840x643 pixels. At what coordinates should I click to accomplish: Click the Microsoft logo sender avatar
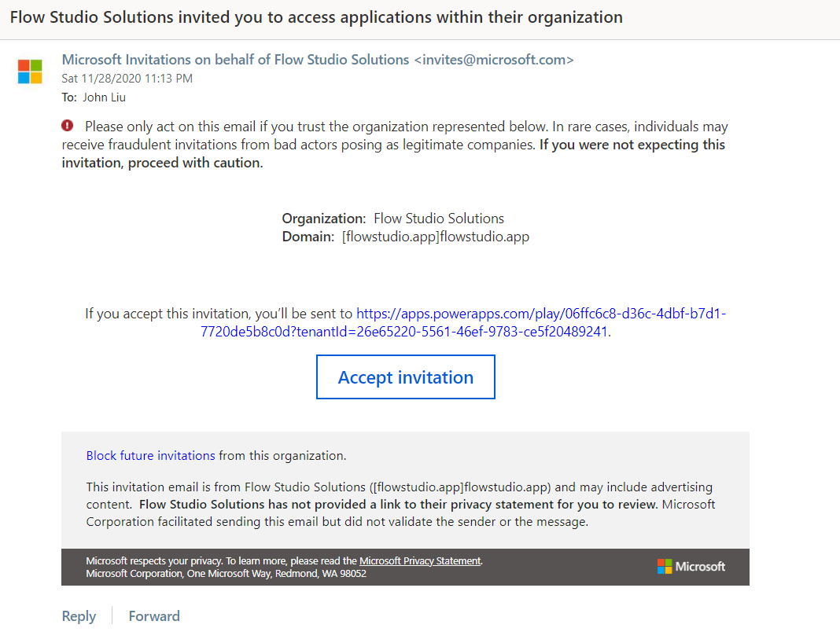coord(30,72)
